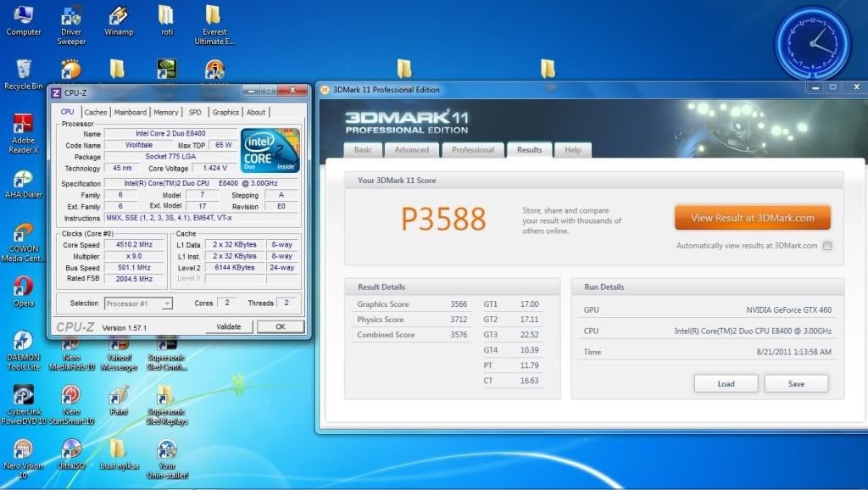868x490 pixels.
Task: Click the OK button in CPU-Z
Action: (x=281, y=326)
